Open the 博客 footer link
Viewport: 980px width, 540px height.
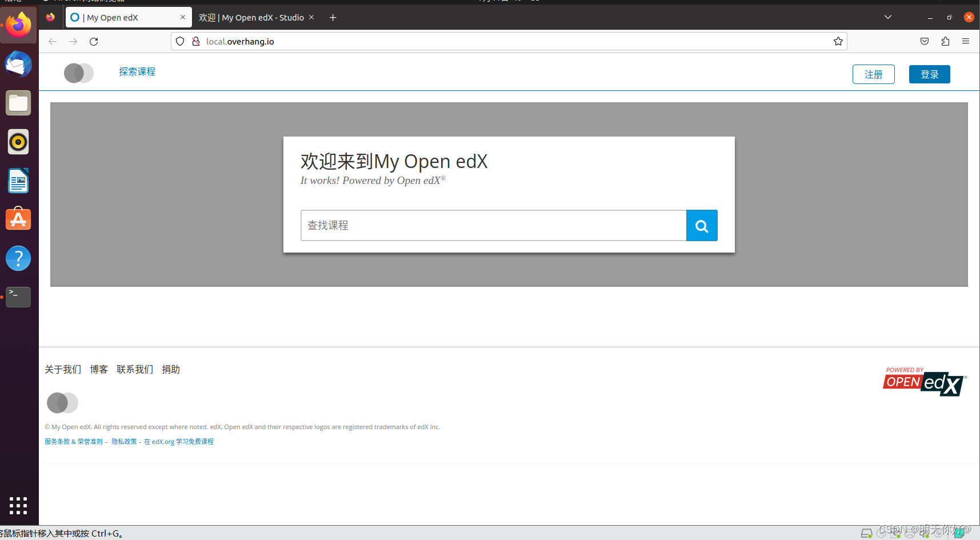tap(99, 370)
